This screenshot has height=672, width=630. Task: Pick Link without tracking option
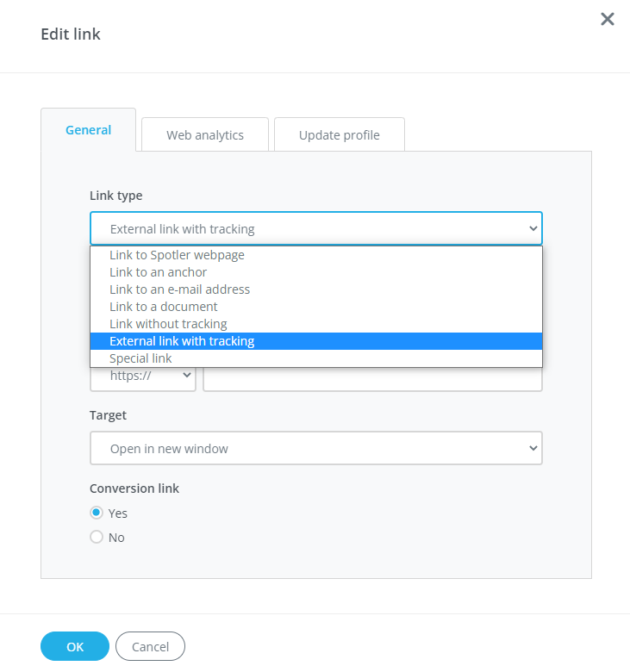point(168,324)
